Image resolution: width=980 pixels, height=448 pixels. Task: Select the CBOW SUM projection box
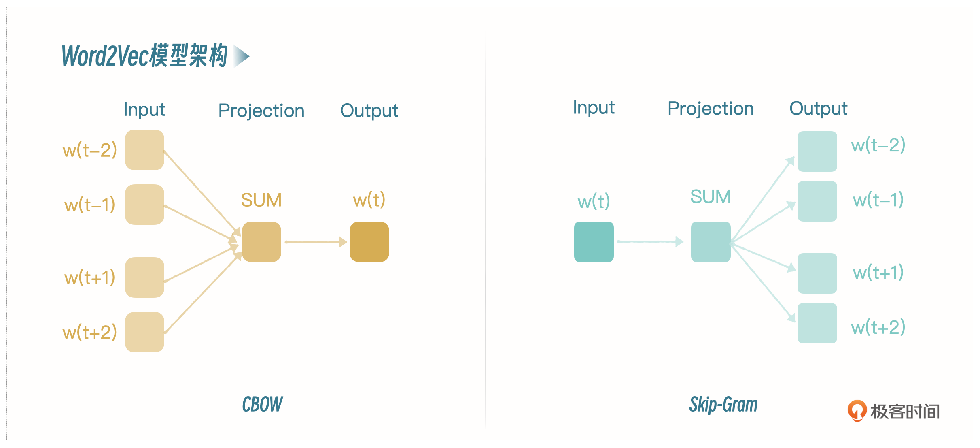[261, 242]
